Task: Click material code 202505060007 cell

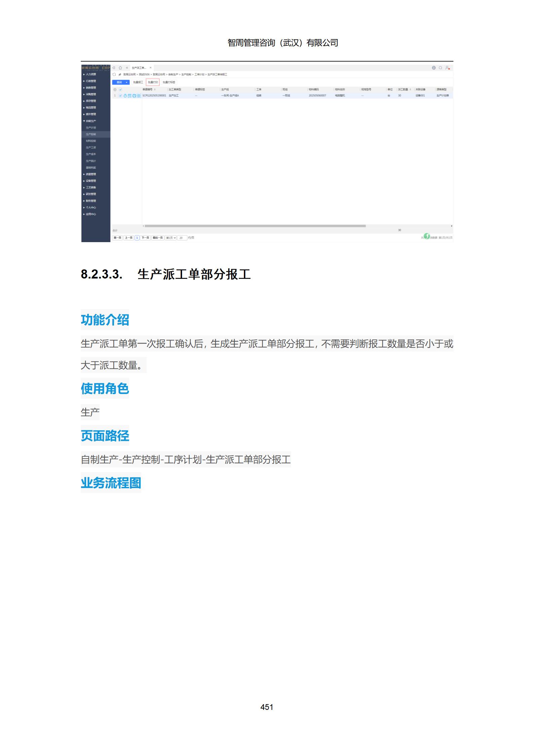Action: pos(317,96)
